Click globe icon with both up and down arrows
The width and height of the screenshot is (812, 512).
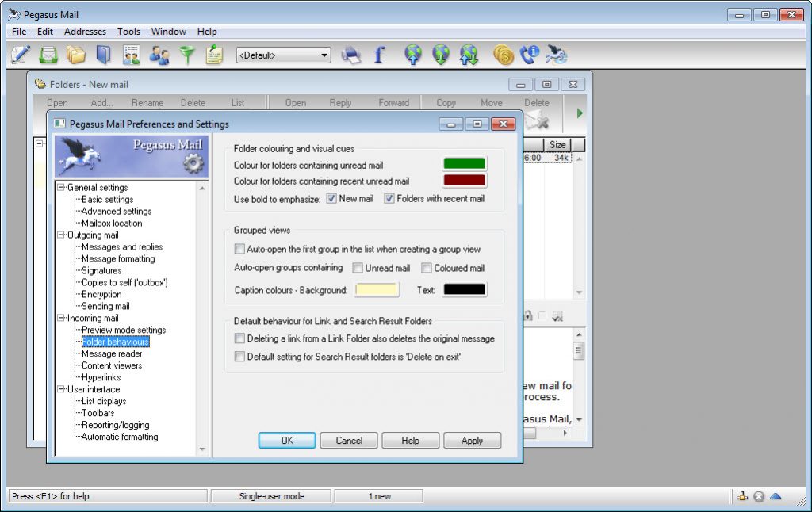click(469, 55)
